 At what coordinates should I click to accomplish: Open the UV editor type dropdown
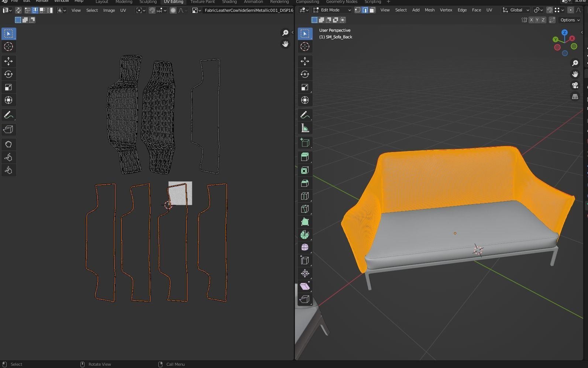[7, 10]
